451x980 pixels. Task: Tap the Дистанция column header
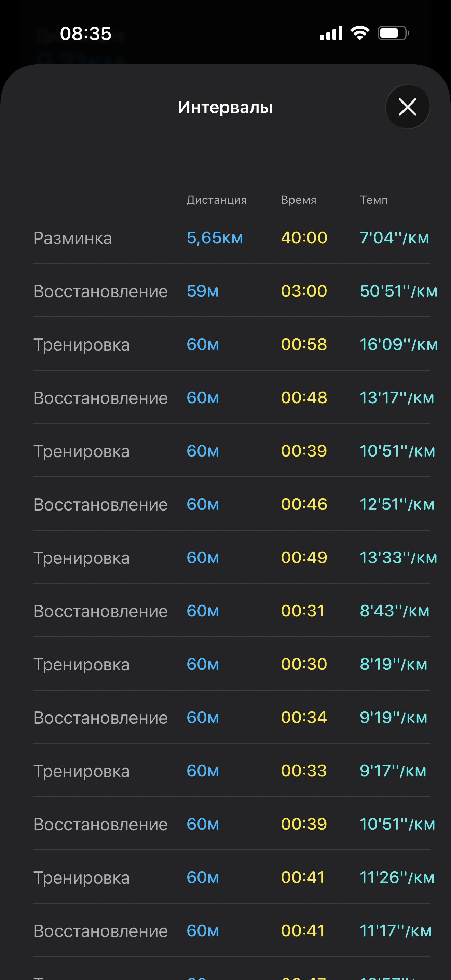pos(216,200)
